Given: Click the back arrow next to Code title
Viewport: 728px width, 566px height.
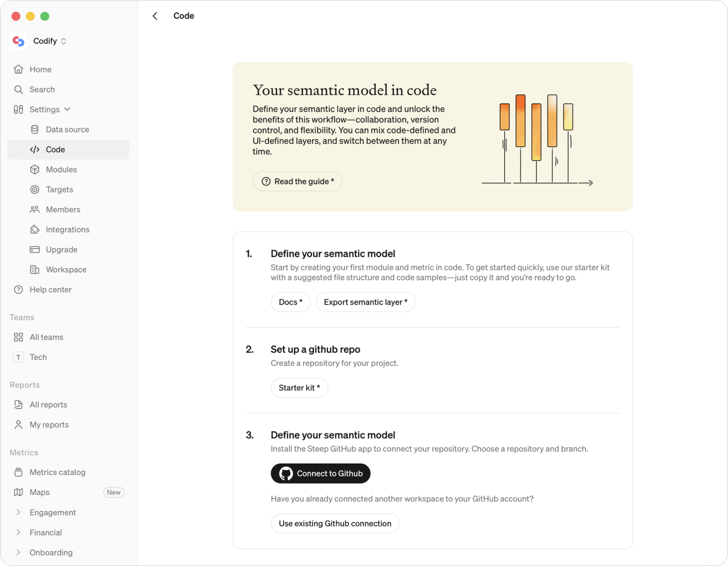Looking at the screenshot, I should 155,15.
